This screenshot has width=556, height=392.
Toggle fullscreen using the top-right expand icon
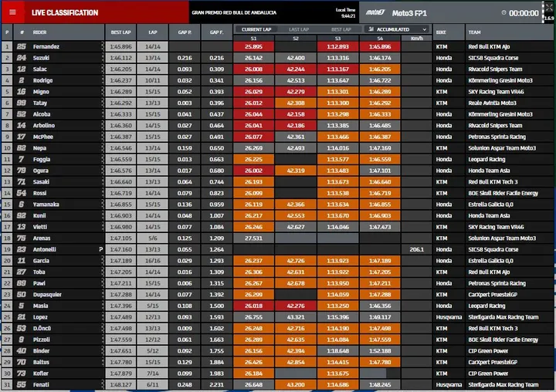549,8
